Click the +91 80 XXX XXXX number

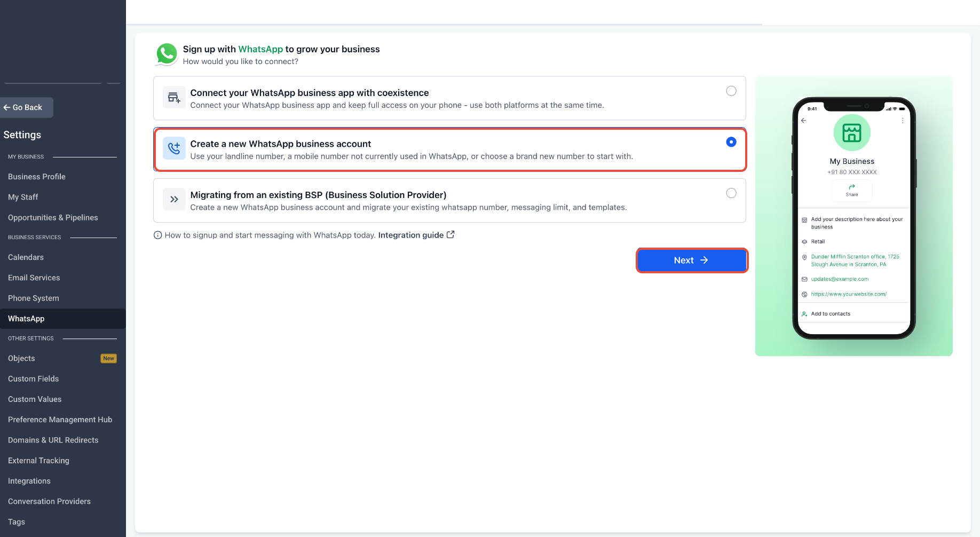point(852,172)
